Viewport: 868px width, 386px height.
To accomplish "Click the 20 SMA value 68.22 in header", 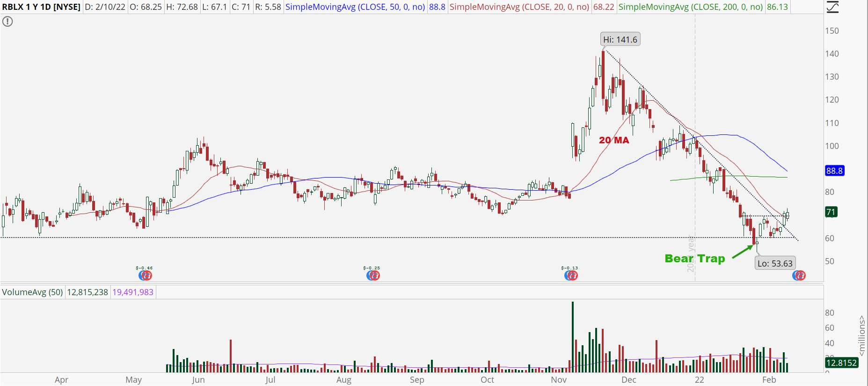I will pyautogui.click(x=604, y=7).
